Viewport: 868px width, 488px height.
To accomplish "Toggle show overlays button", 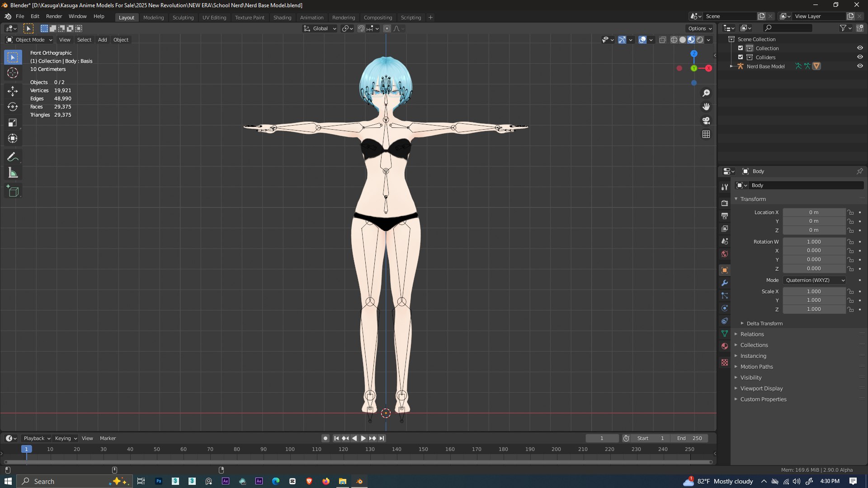I will tap(642, 40).
